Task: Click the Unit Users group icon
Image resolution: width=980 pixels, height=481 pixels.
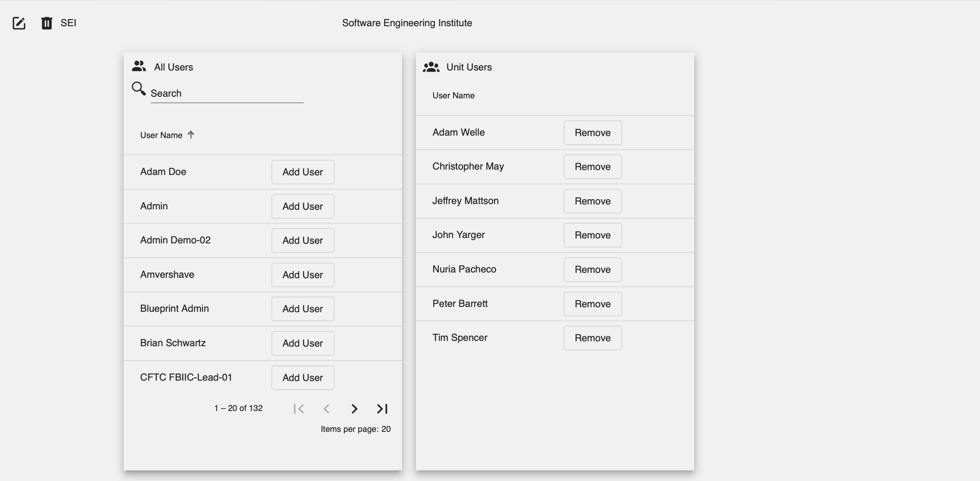Action: (432, 67)
